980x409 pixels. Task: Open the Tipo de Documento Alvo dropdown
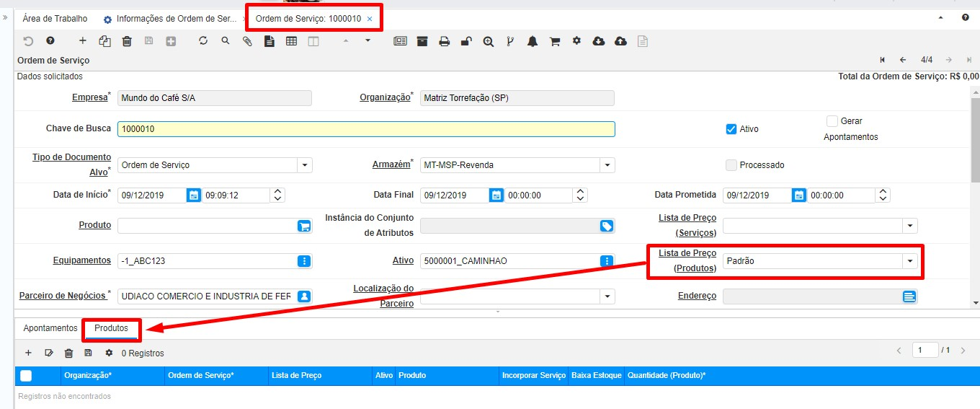[x=305, y=165]
